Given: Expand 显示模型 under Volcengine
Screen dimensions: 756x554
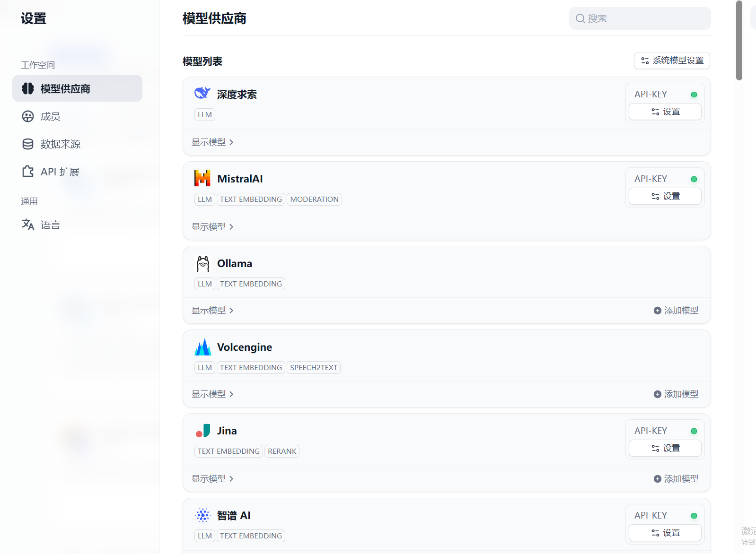Looking at the screenshot, I should point(212,394).
